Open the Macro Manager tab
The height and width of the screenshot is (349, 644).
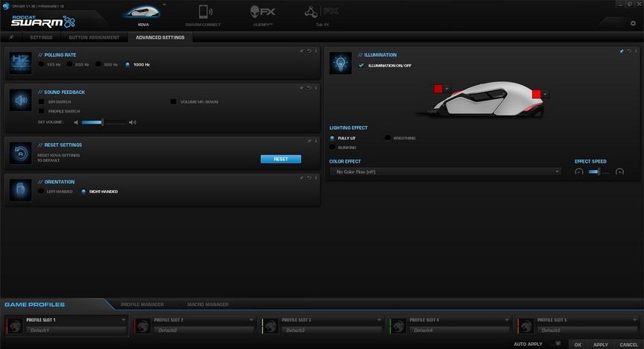[208, 304]
